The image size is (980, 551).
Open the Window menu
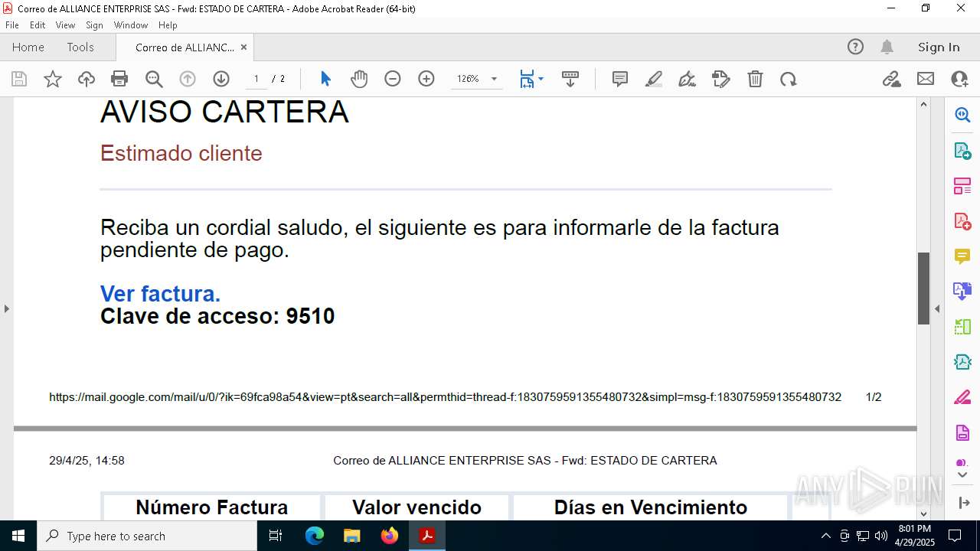131,25
